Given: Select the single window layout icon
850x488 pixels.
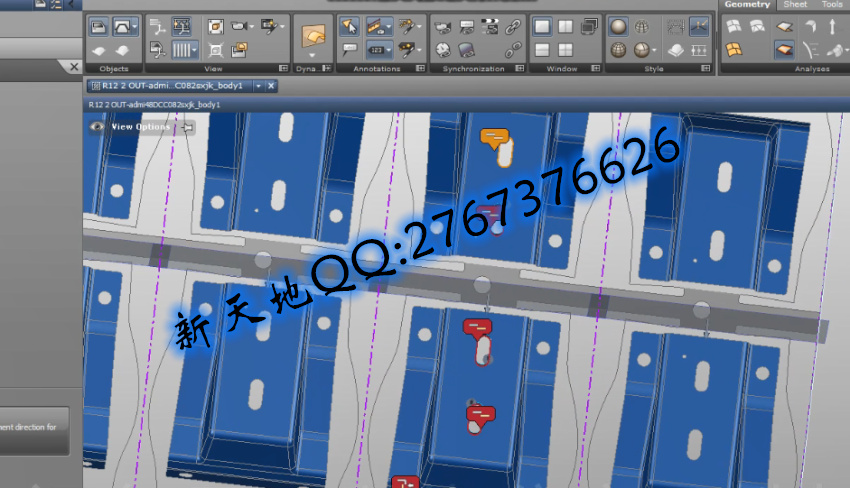Looking at the screenshot, I should coord(542,27).
